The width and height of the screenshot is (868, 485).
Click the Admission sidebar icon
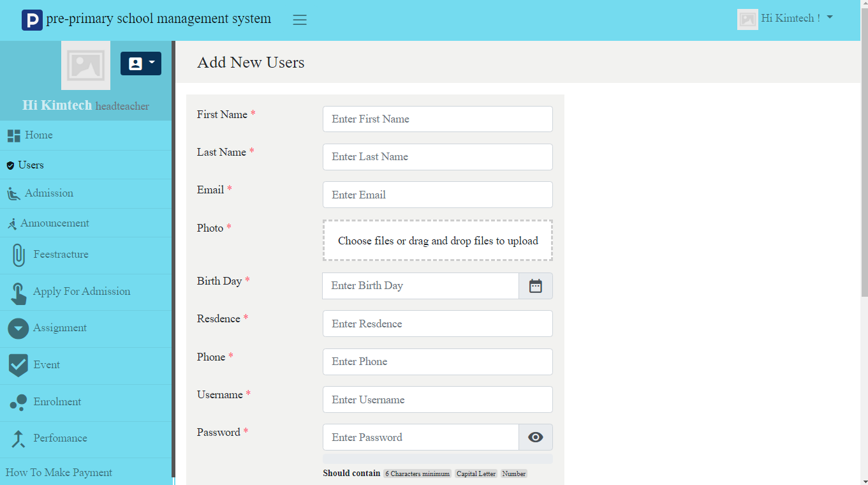[x=13, y=193]
